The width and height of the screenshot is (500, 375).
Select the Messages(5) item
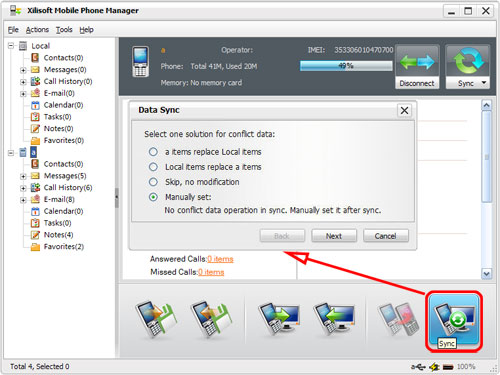pos(65,176)
